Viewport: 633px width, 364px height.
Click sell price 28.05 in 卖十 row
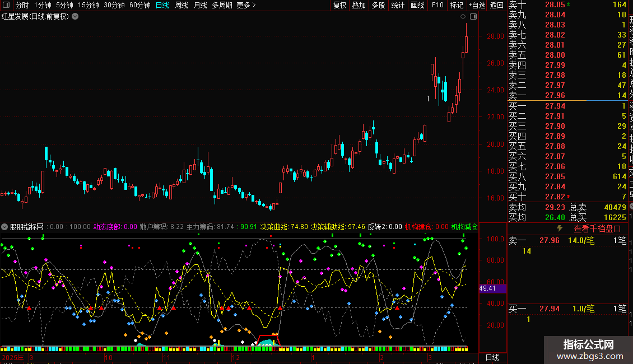(555, 4)
